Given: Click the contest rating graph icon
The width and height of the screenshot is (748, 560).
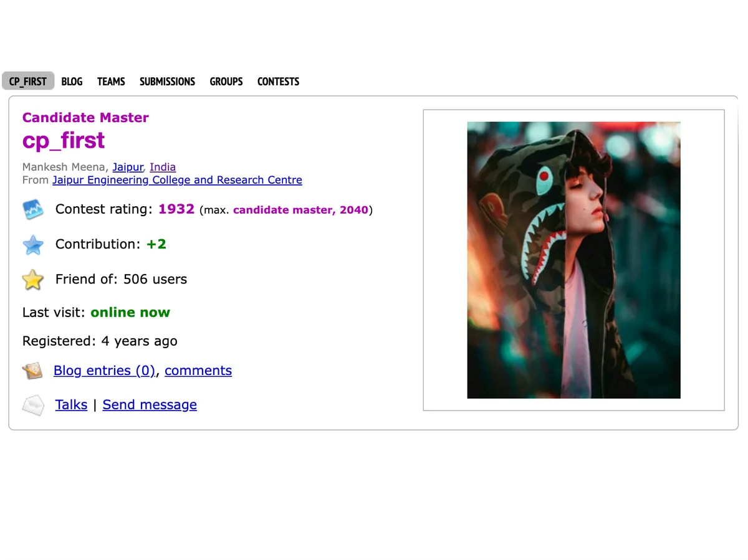Looking at the screenshot, I should pos(33,209).
